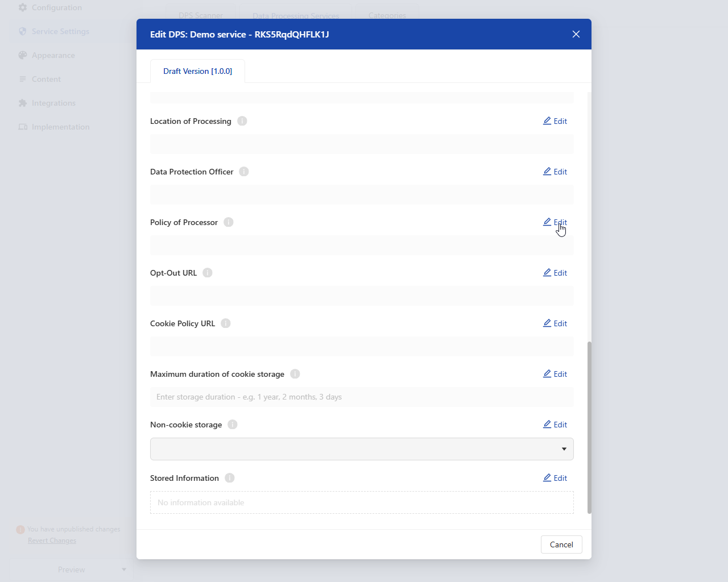Edit the Location of Processing field
The image size is (728, 582).
pyautogui.click(x=555, y=121)
